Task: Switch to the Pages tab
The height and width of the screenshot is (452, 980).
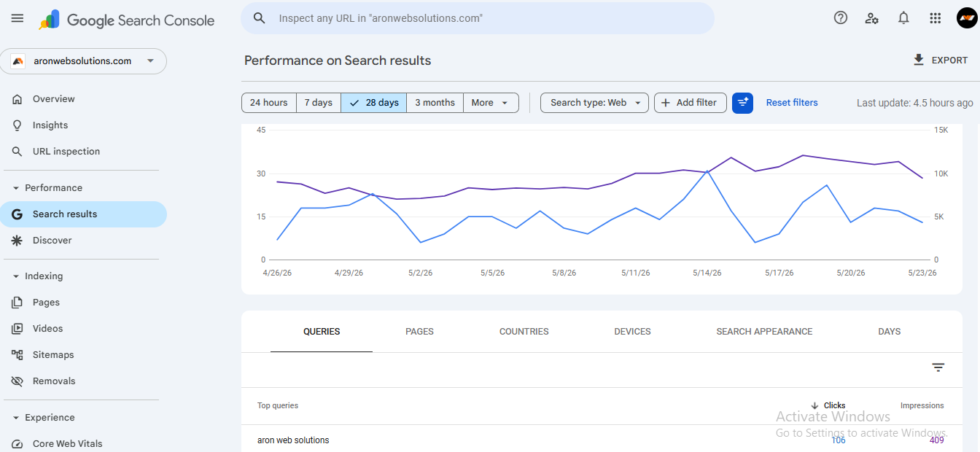Action: tap(419, 332)
